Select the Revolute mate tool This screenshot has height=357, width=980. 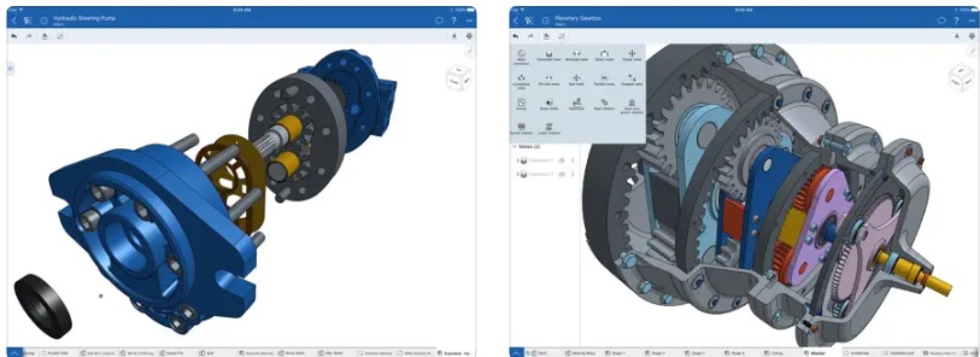click(576, 56)
